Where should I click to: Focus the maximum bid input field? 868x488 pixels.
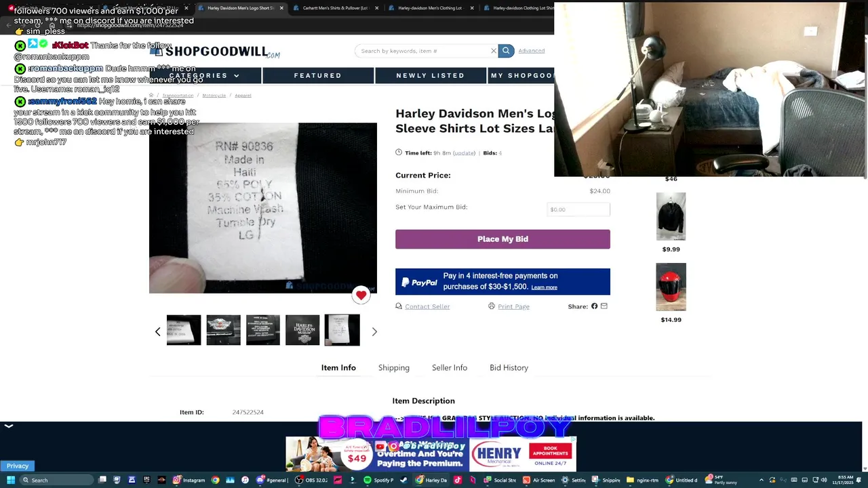(x=578, y=209)
